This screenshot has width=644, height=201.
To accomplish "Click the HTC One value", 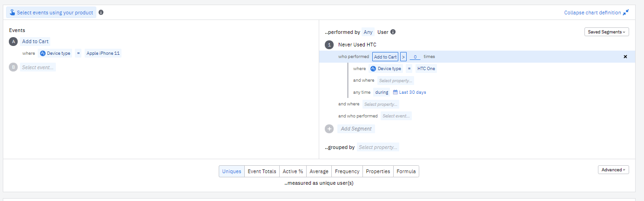I will (x=426, y=69).
